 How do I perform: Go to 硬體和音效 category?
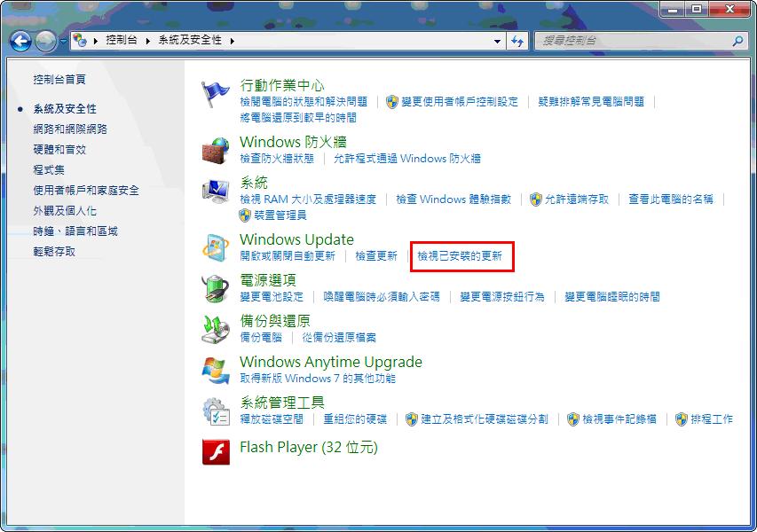pos(59,150)
